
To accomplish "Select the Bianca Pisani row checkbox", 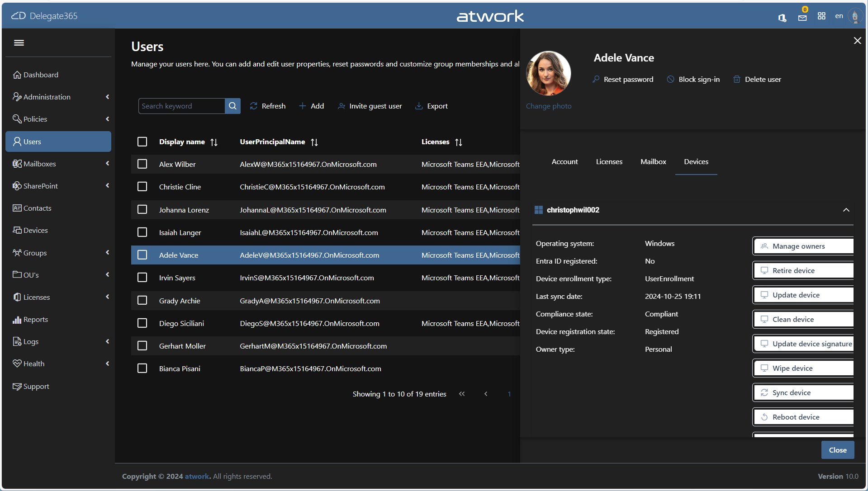I will click(142, 368).
